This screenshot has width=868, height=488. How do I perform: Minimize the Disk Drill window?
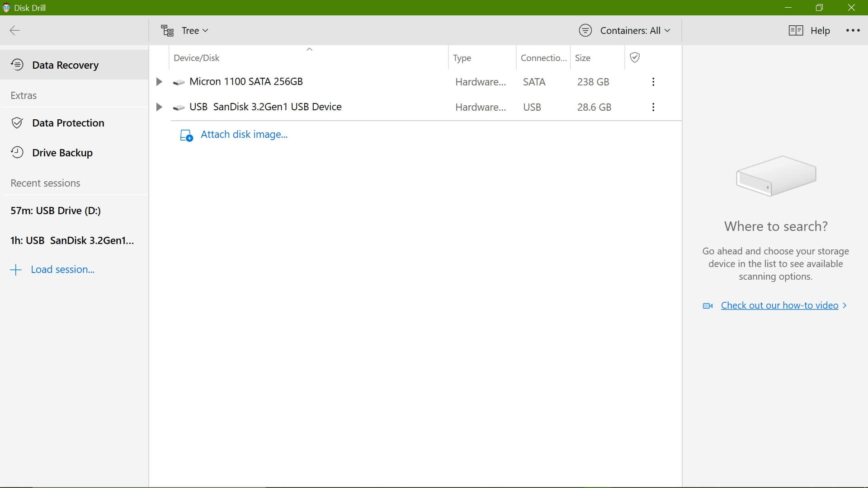click(x=788, y=8)
